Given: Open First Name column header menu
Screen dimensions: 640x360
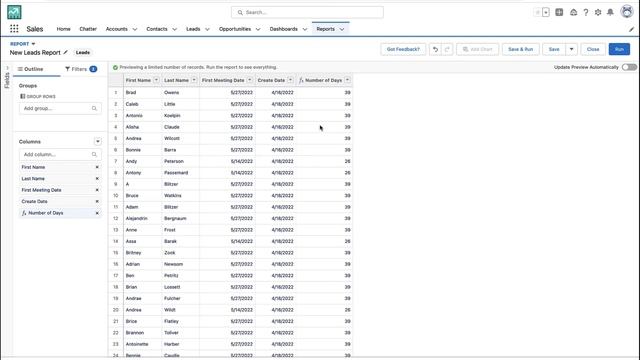Looking at the screenshot, I should coord(156,80).
